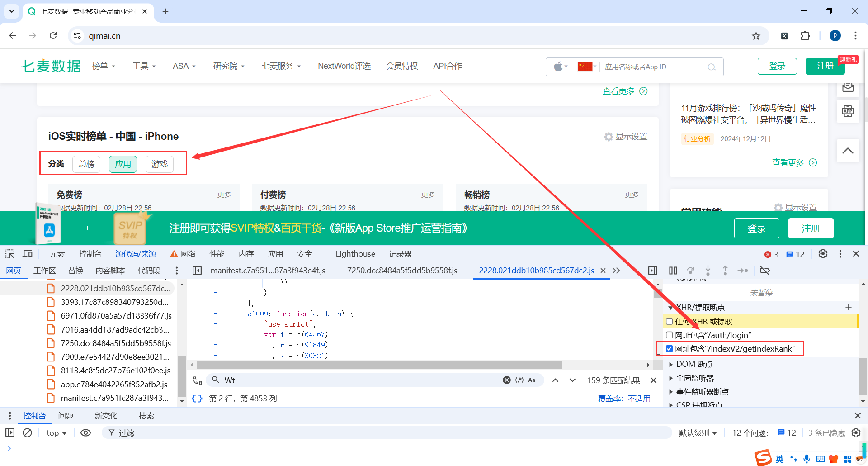Click the Sogou IME microphone icon
Viewport: 868px width, 466px height.
tap(807, 459)
